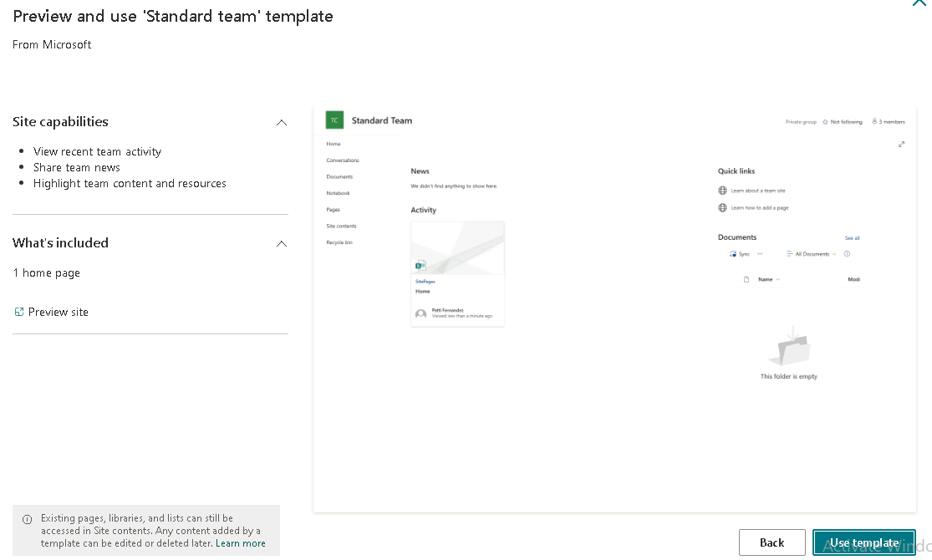Open the Learn more link
Viewport: 932px width, 560px height.
pos(241,543)
